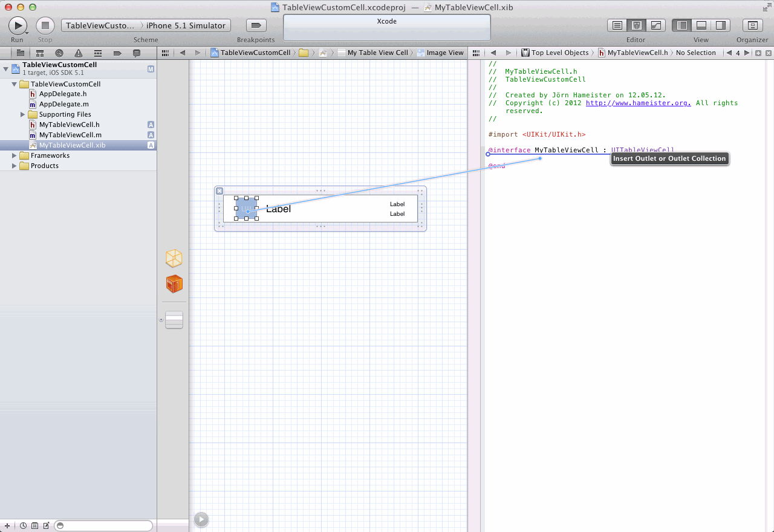Click the hameister.org link in code
Viewport: 774px width, 532px height.
[x=638, y=103]
